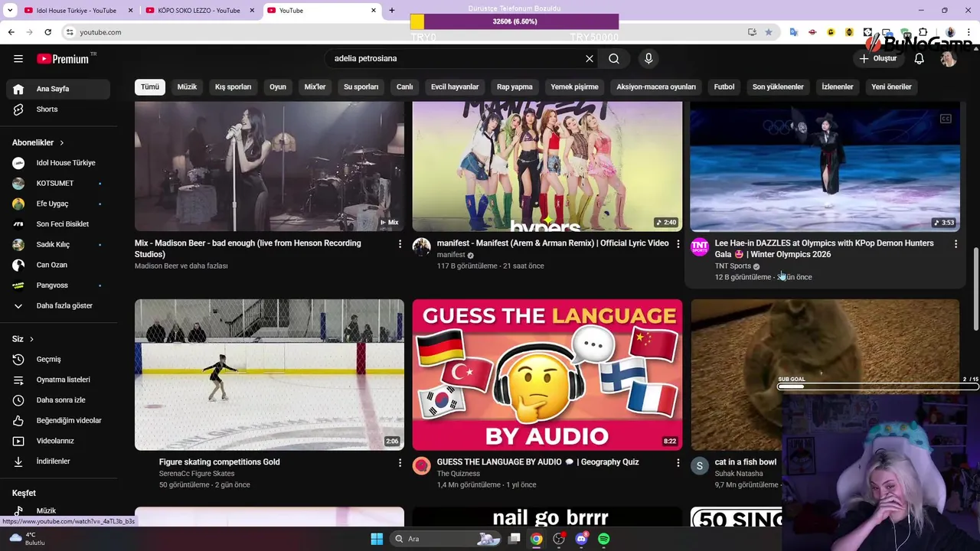Open options for Guess the Language video
This screenshot has width=980, height=551.
pos(678,462)
